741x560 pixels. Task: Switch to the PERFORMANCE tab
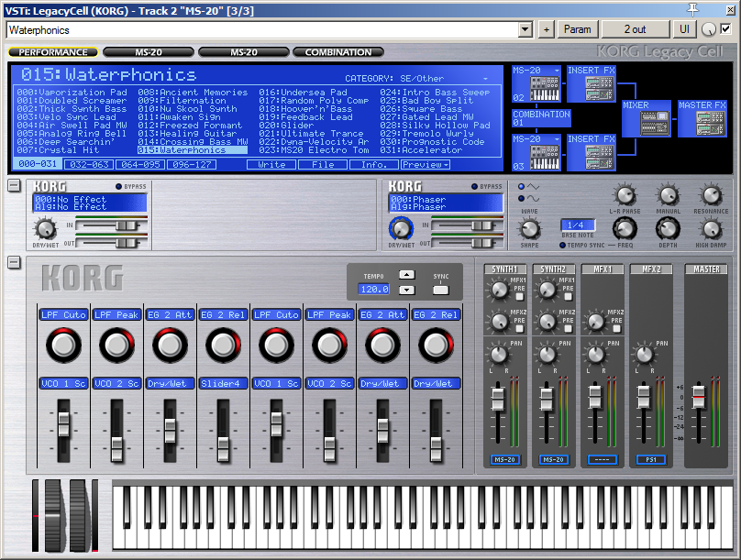pyautogui.click(x=53, y=52)
